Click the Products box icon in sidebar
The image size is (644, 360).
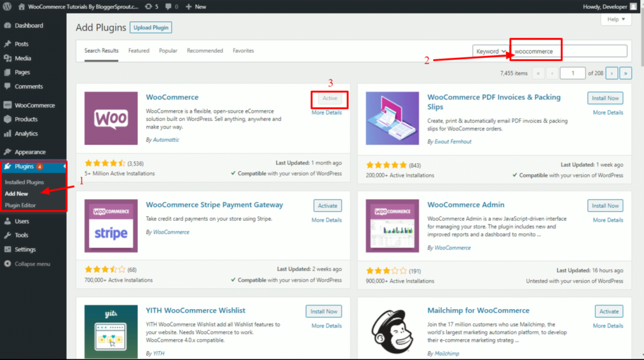[x=8, y=119]
